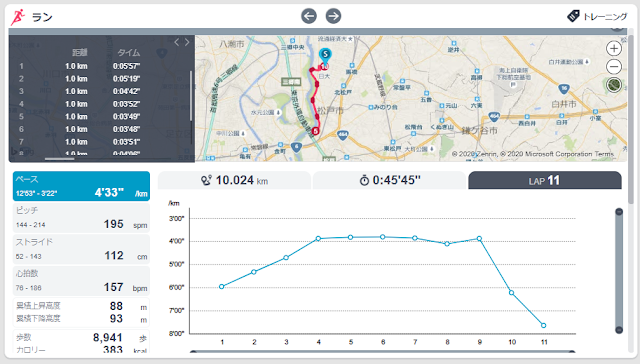The image size is (640, 364).
Task: Show next lap table column
Action: (x=187, y=42)
